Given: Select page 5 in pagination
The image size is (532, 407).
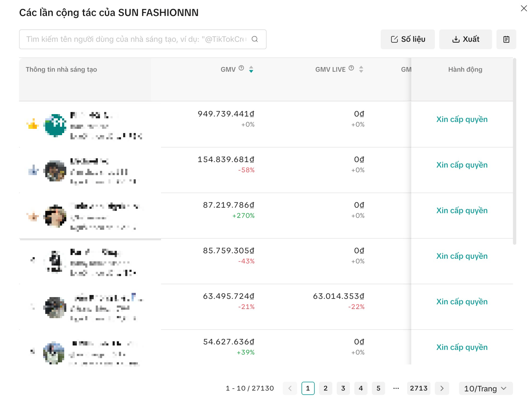Looking at the screenshot, I should pos(378,388).
